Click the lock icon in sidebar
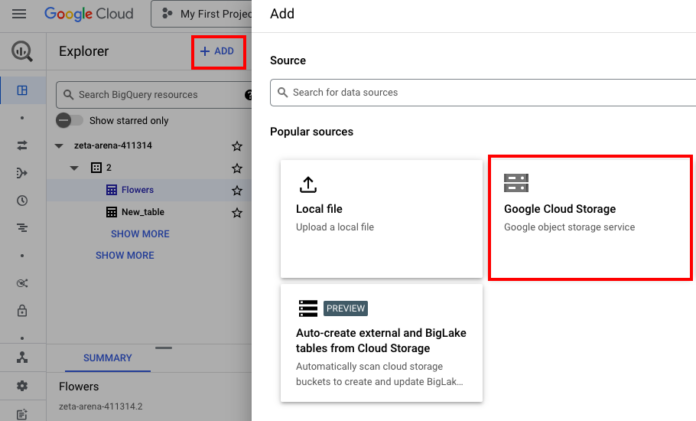Screen dimensions: 696x421 tap(22, 310)
